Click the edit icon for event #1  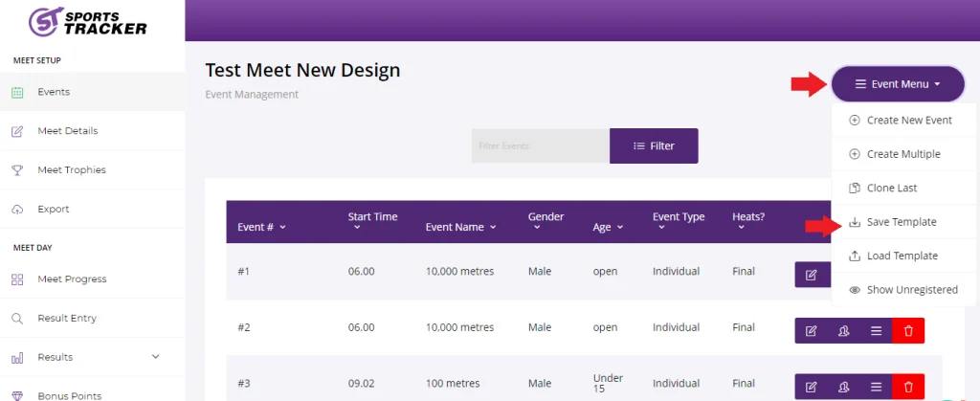point(812,275)
